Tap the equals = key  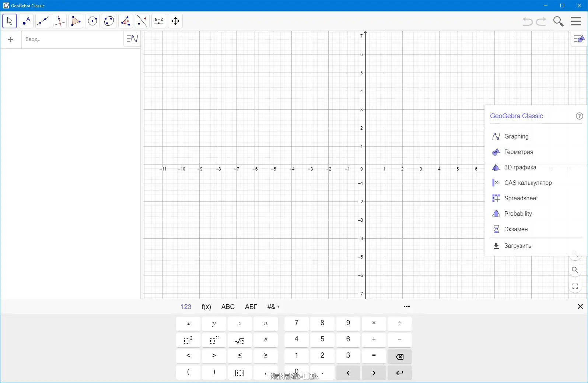click(374, 356)
